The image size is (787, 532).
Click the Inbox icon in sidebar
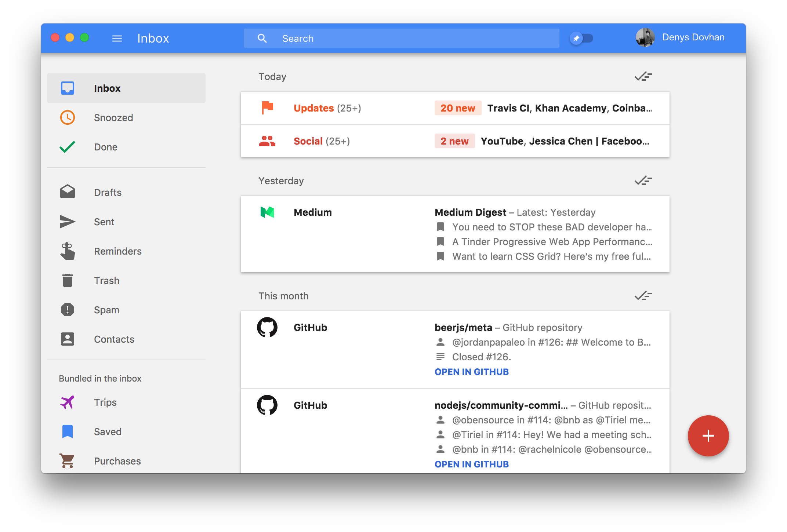pyautogui.click(x=68, y=88)
